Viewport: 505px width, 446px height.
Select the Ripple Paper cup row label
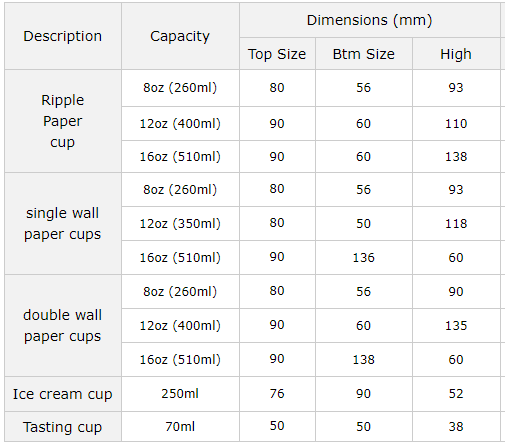pyautogui.click(x=63, y=121)
